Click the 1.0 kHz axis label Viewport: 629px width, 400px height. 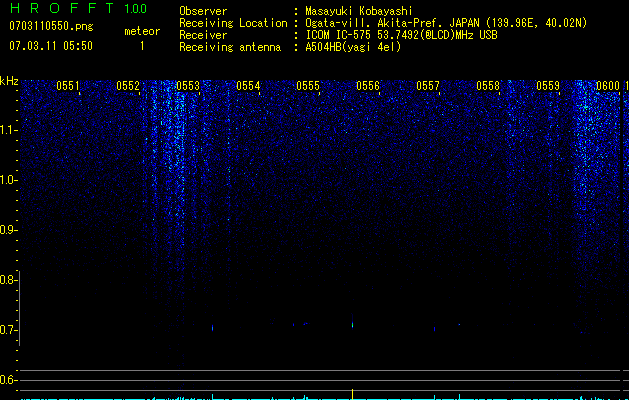(8, 180)
